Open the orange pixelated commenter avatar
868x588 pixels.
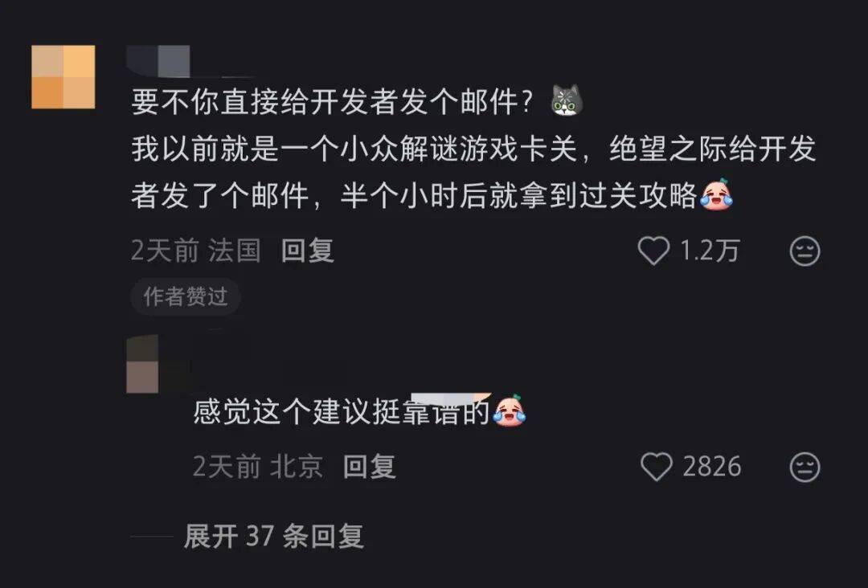coord(63,77)
